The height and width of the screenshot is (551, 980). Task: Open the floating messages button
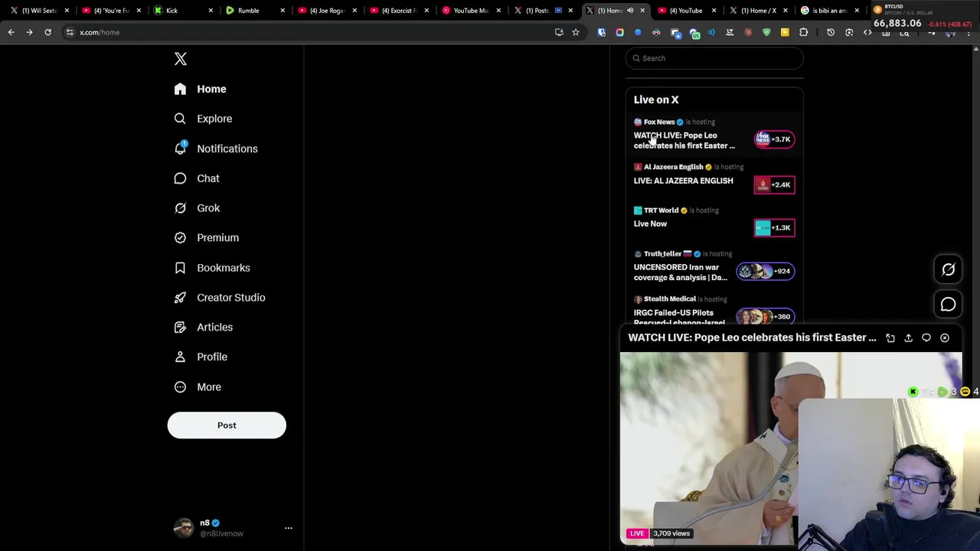(948, 305)
